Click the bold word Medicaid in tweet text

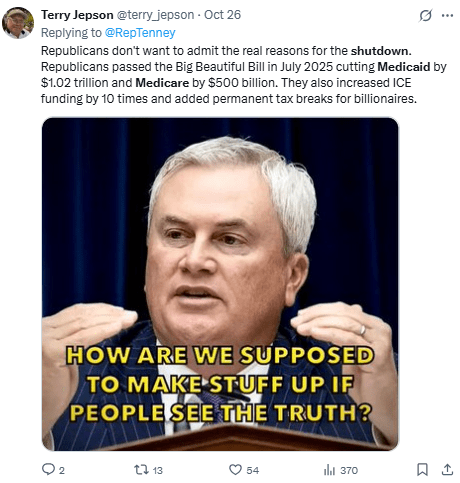404,67
